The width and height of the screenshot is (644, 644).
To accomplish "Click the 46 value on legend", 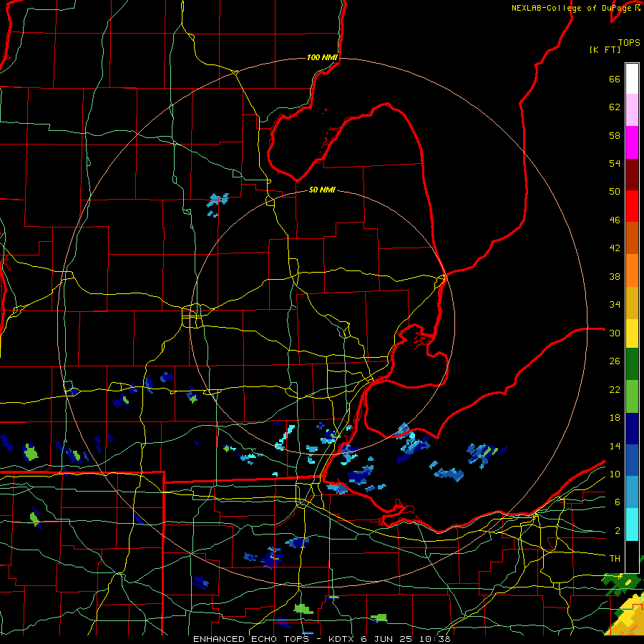I will 615,220.
